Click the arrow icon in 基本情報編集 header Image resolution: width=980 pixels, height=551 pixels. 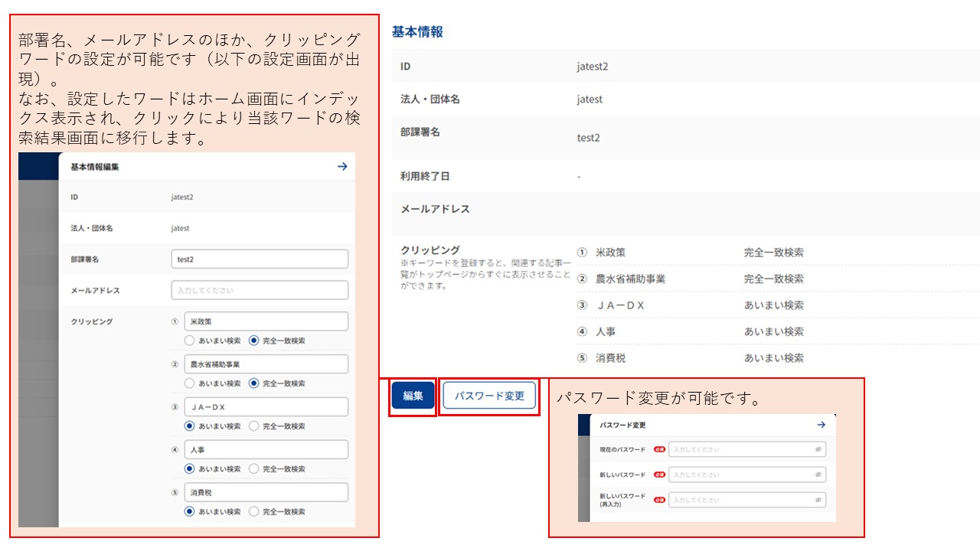342,166
